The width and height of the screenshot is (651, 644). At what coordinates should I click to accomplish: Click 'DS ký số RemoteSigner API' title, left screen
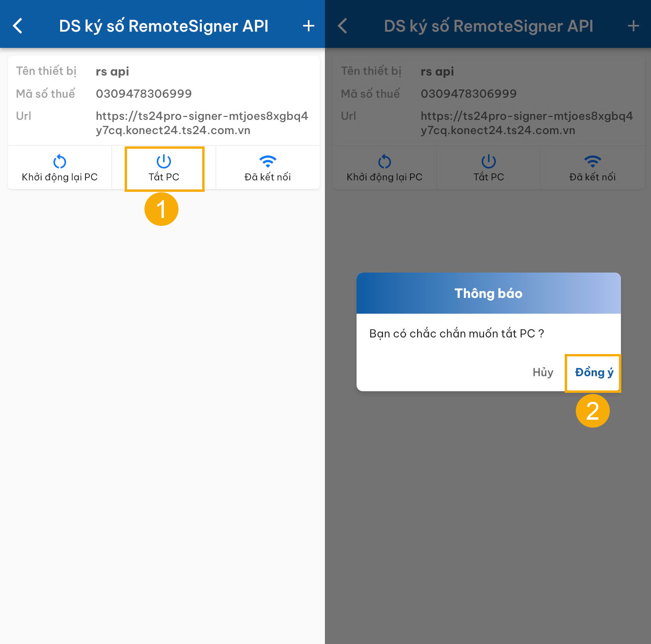click(163, 26)
